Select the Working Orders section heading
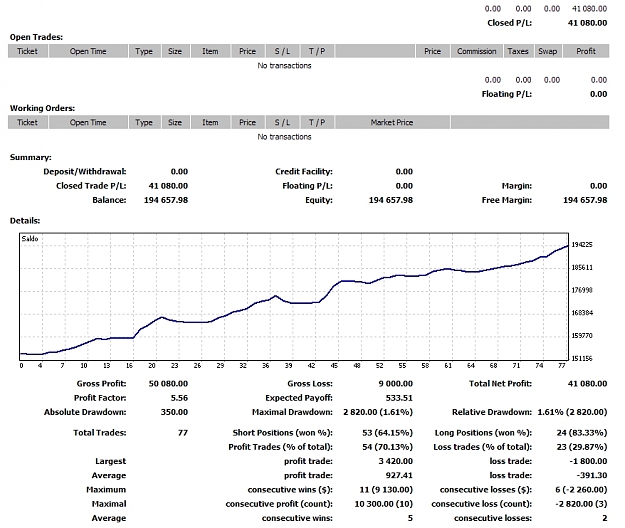This screenshot has width=625, height=528. click(42, 108)
